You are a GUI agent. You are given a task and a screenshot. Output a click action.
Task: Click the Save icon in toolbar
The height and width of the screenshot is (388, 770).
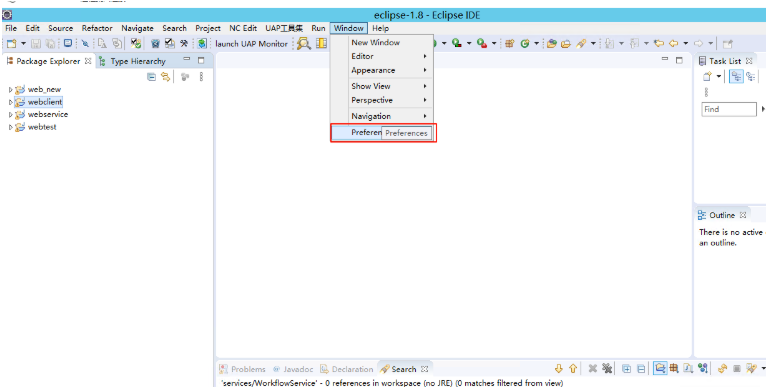(36, 44)
